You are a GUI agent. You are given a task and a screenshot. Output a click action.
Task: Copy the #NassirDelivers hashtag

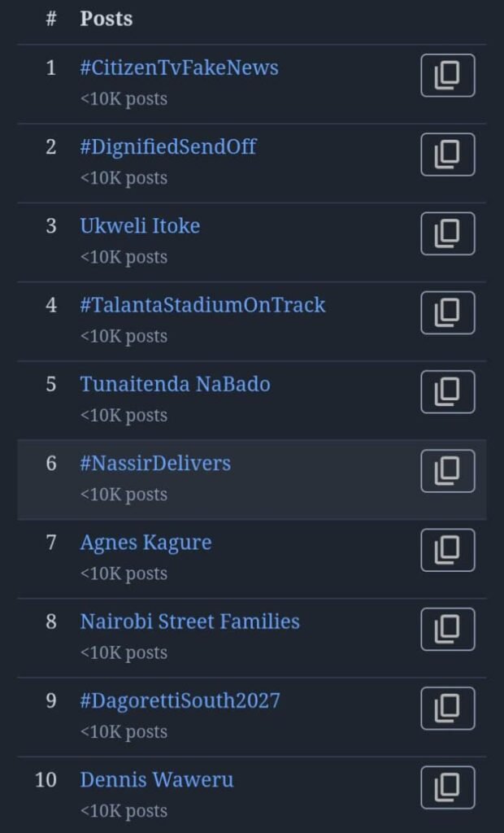point(447,470)
